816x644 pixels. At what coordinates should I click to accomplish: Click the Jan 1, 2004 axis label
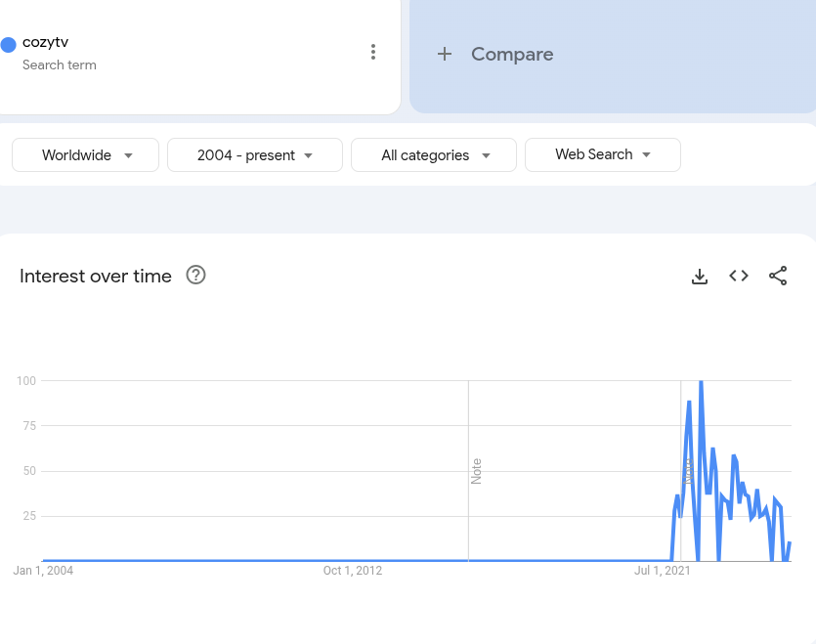click(x=43, y=571)
